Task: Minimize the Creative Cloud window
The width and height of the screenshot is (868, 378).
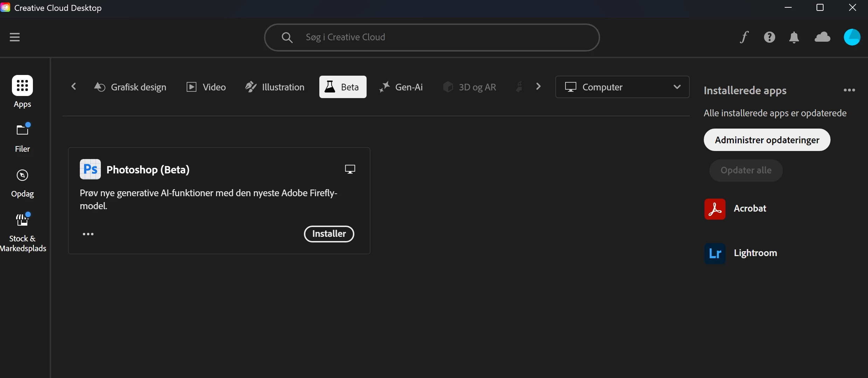Action: coord(788,7)
